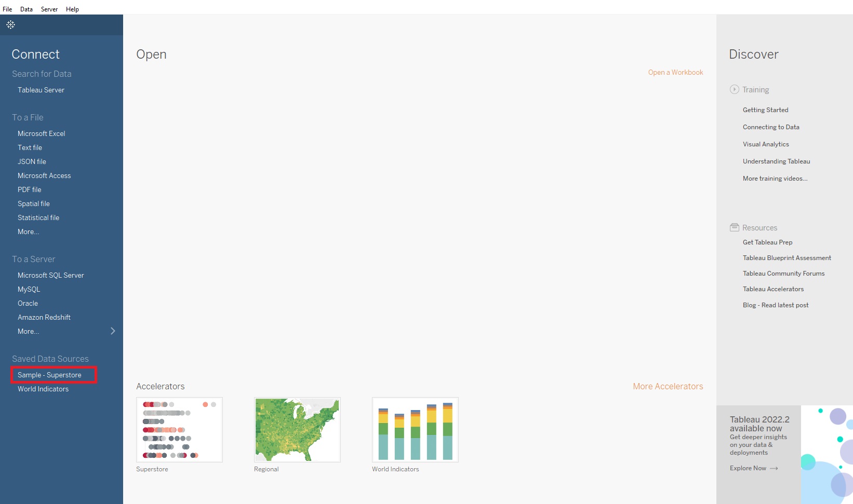Click Training section heading text
Viewport: 853px width, 504px height.
coord(755,90)
